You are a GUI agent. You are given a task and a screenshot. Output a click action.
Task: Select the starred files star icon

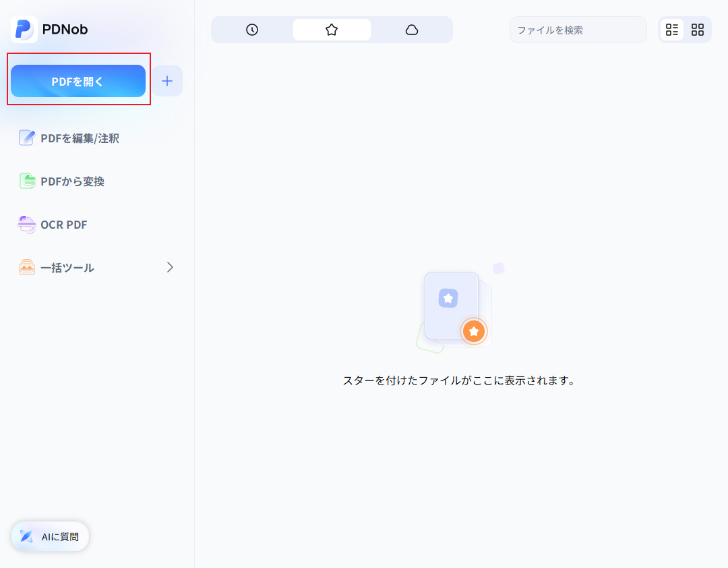pyautogui.click(x=331, y=30)
